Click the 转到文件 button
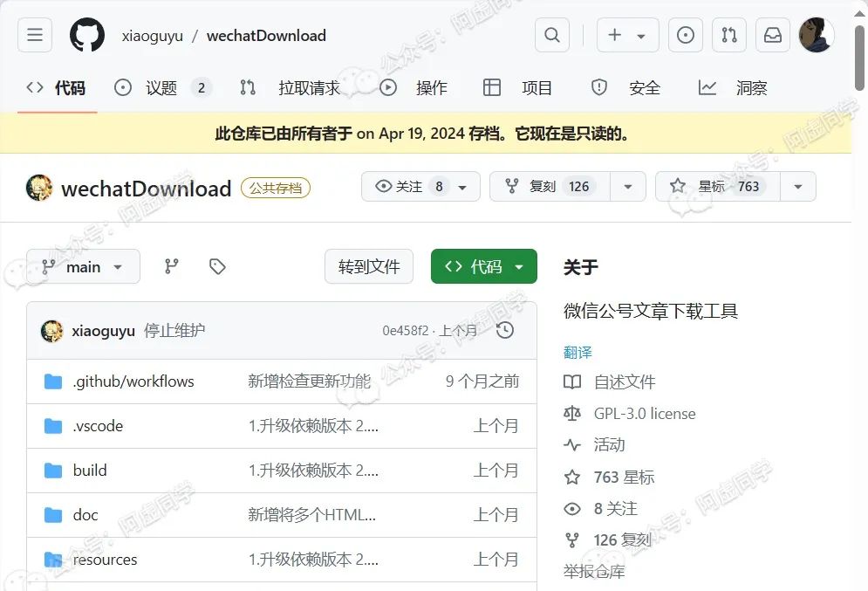This screenshot has height=591, width=868. coord(369,266)
